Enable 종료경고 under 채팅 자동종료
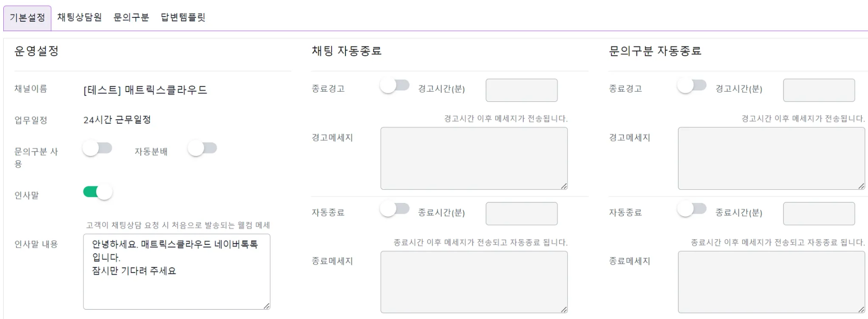The image size is (868, 319). pyautogui.click(x=395, y=85)
